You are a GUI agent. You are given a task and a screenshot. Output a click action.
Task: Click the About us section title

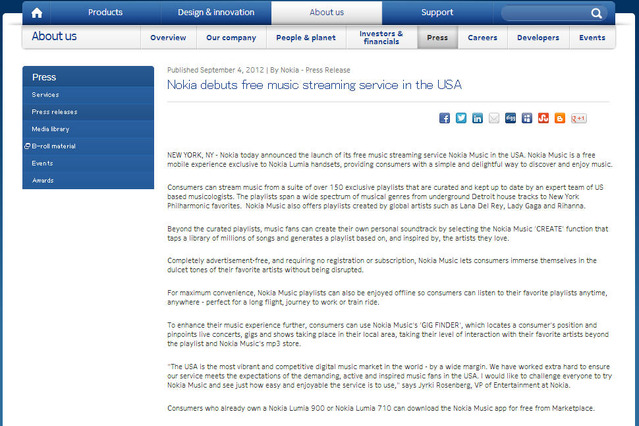[54, 36]
